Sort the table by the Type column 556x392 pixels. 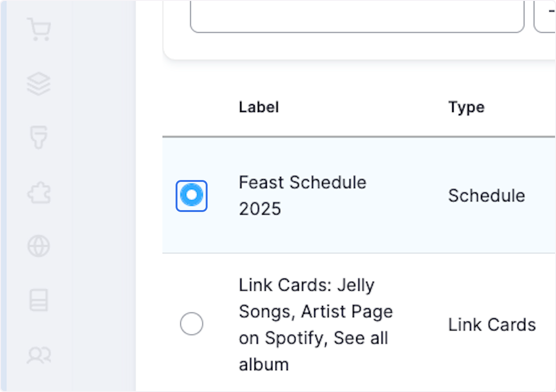[x=466, y=107]
